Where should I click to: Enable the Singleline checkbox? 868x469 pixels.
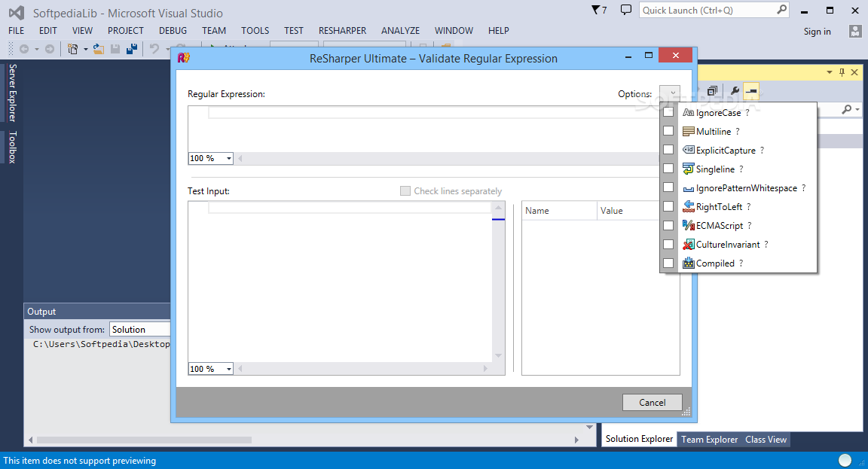point(668,168)
